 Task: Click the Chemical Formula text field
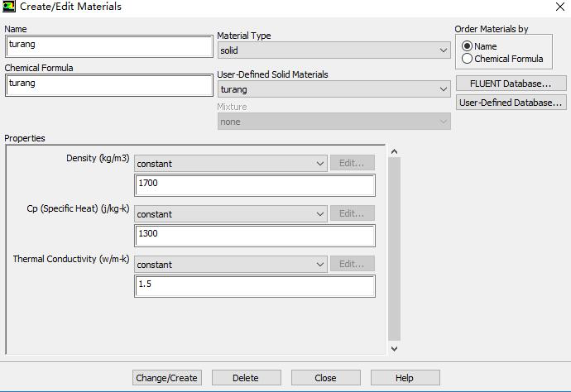[109, 84]
